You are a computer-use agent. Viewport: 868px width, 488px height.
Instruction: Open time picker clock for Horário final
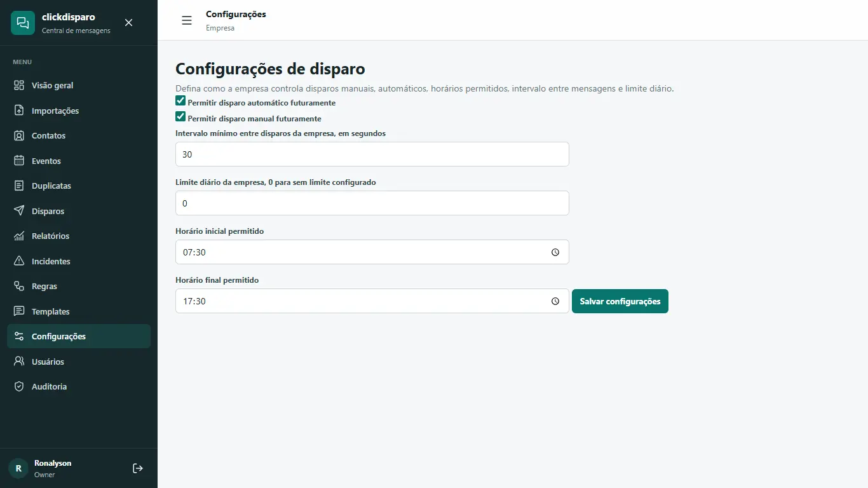pos(555,301)
